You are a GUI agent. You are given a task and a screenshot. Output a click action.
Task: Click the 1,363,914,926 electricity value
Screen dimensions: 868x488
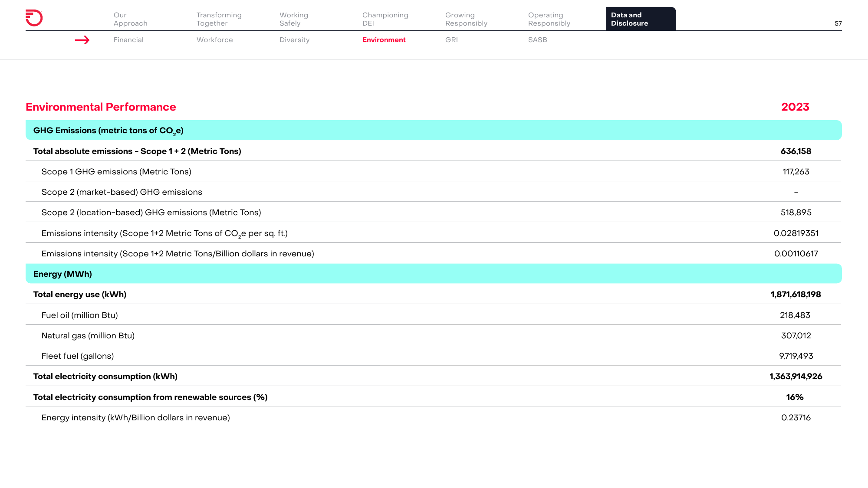click(796, 377)
